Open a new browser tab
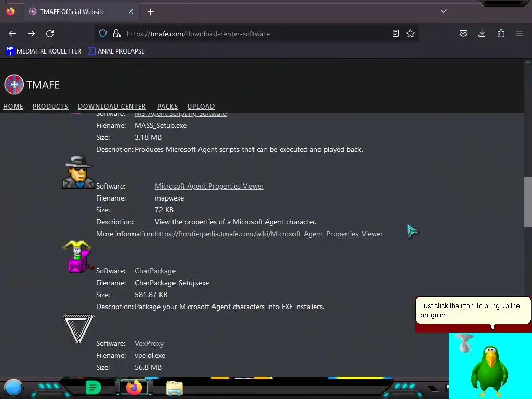Viewport: 532px width, 399px height. (x=150, y=12)
